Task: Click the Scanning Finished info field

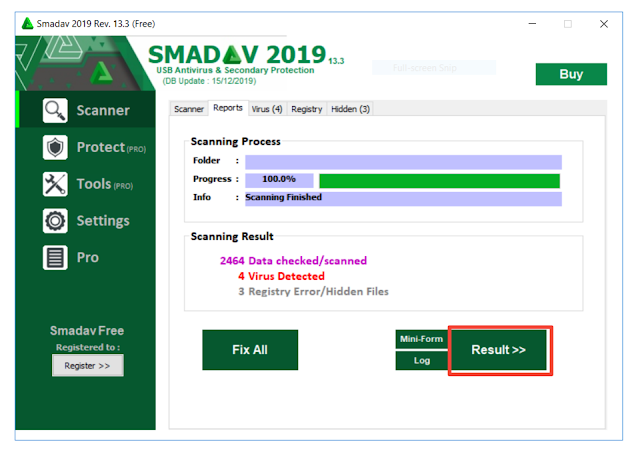Action: [403, 198]
